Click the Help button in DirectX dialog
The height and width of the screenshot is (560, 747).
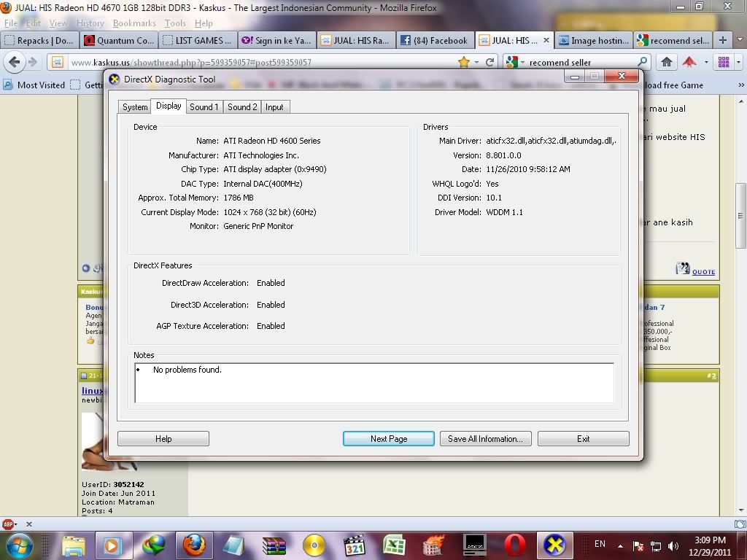pos(163,438)
